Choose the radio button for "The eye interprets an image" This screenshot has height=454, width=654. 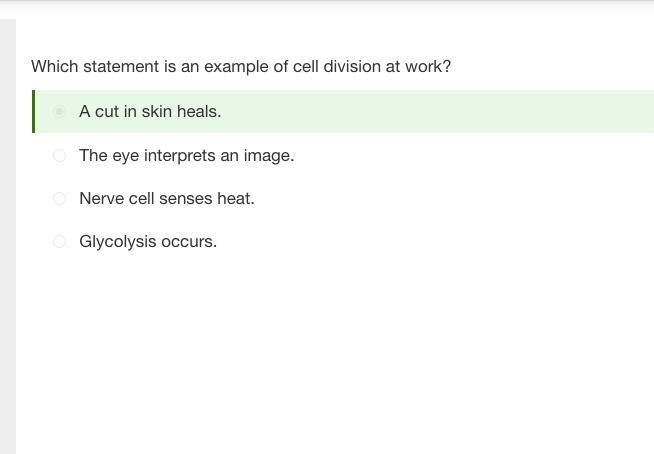[x=59, y=156]
